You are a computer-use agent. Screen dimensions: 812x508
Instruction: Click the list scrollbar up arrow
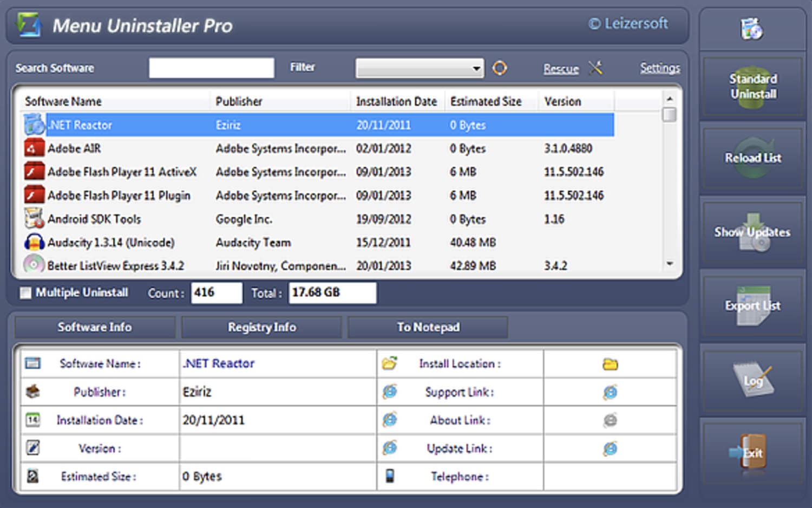click(670, 99)
